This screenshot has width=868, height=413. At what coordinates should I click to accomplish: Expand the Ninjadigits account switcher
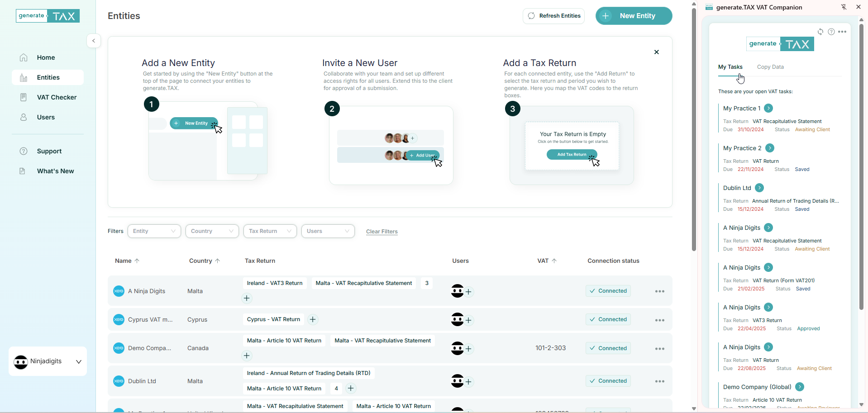(x=78, y=361)
